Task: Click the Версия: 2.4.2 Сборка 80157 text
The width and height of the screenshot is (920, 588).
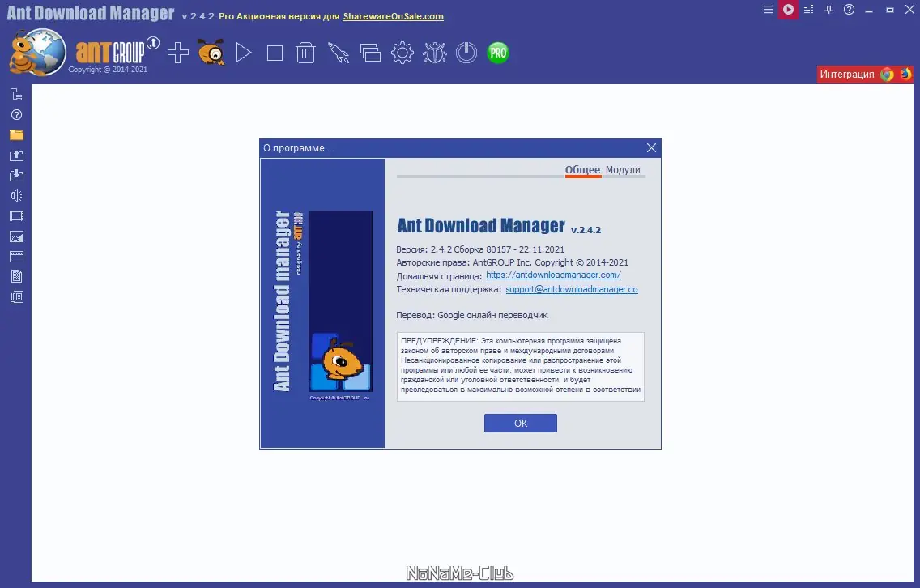Action: (x=480, y=249)
